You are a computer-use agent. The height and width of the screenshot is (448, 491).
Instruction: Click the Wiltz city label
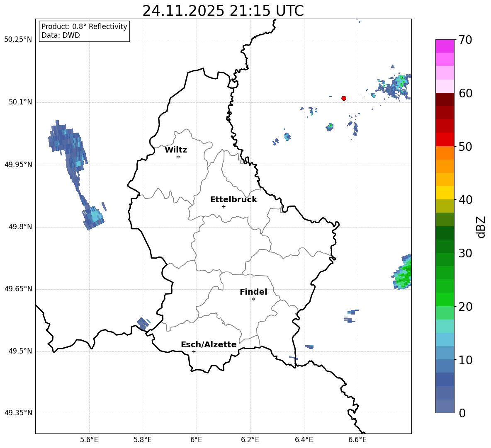[x=176, y=150]
